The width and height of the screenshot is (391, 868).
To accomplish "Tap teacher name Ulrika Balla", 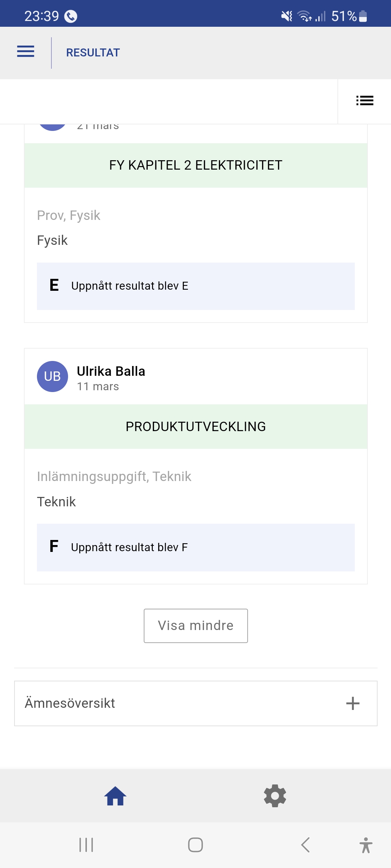I will click(x=111, y=371).
